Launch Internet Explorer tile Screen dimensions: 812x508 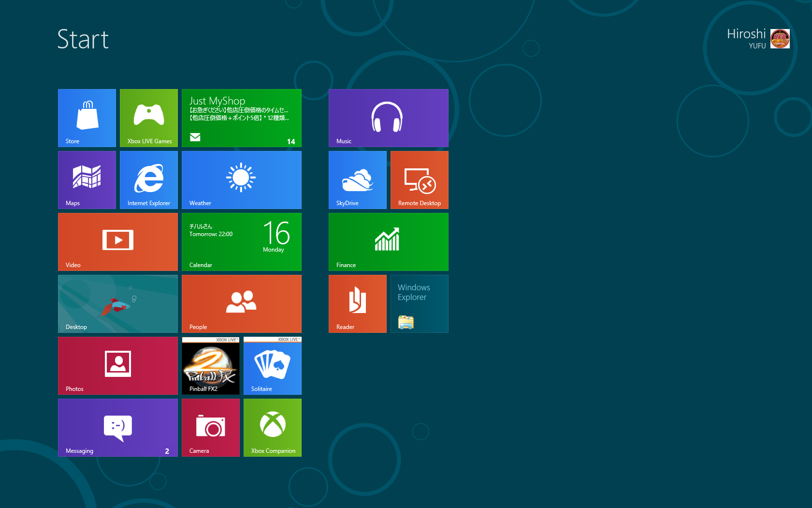149,180
